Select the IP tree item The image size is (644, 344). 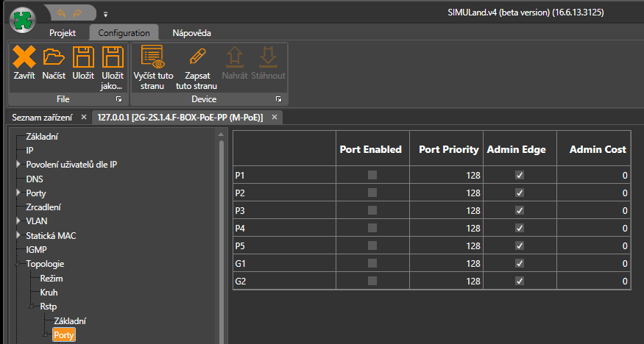(x=29, y=151)
